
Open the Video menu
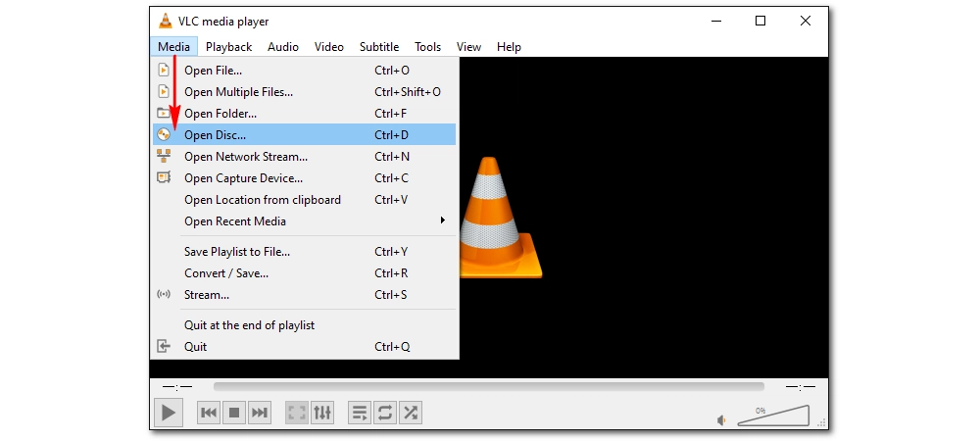pos(328,47)
